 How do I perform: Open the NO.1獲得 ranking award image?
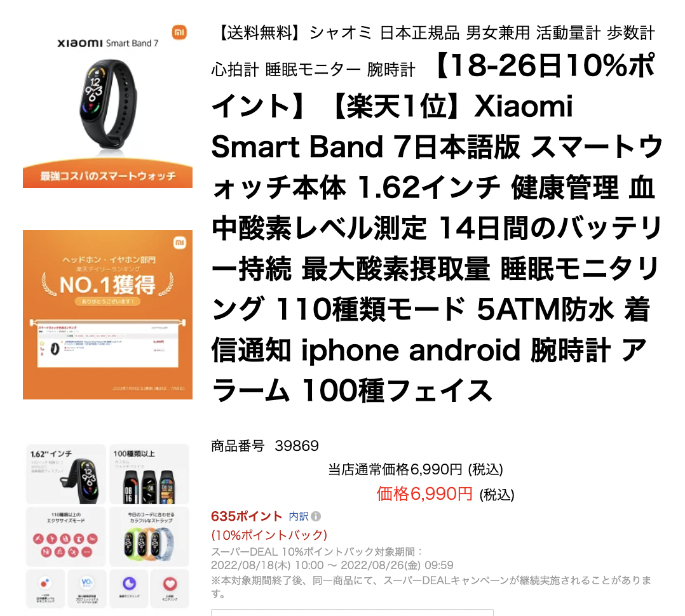click(107, 314)
